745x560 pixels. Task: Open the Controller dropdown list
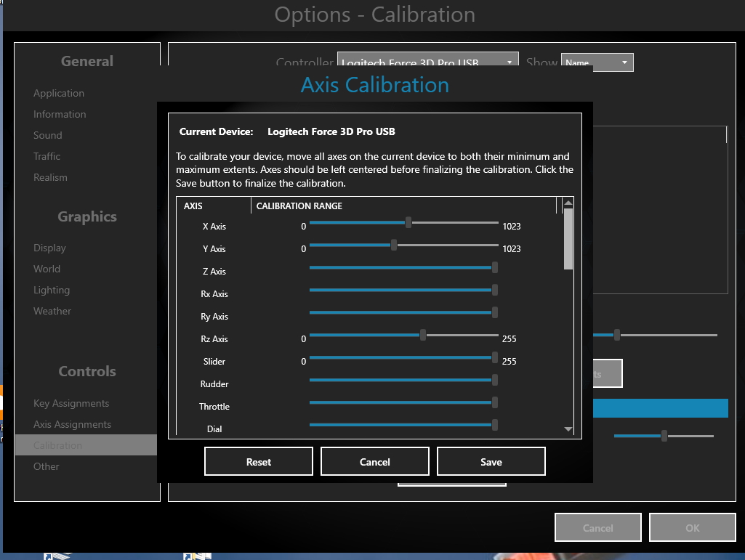point(427,60)
